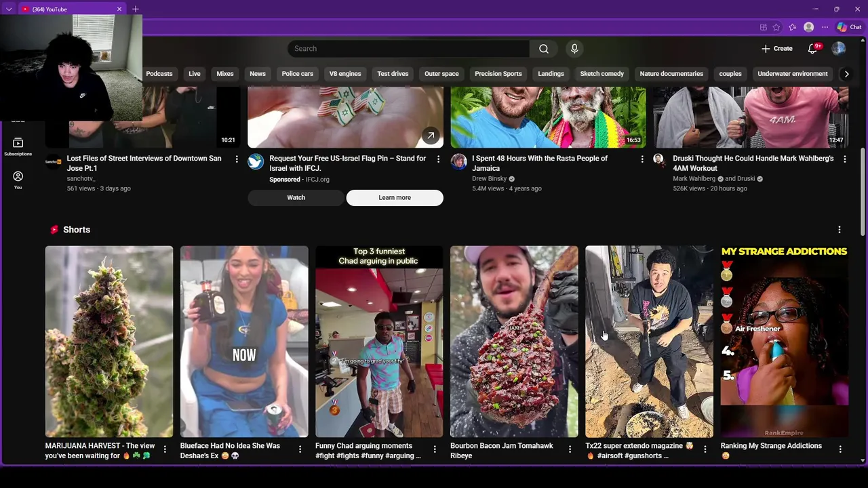Open the YouTube account avatar menu

click(x=839, y=49)
